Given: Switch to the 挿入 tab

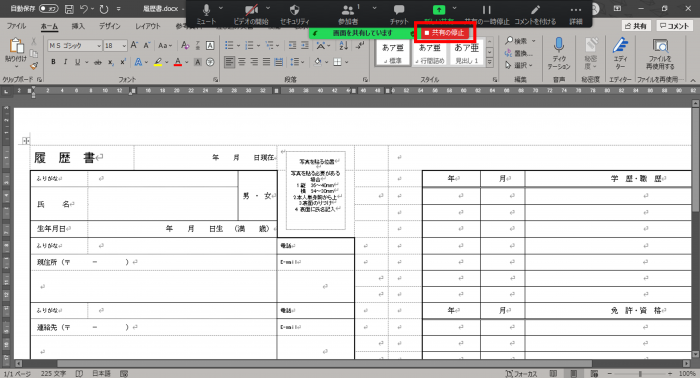Looking at the screenshot, I should coord(78,26).
